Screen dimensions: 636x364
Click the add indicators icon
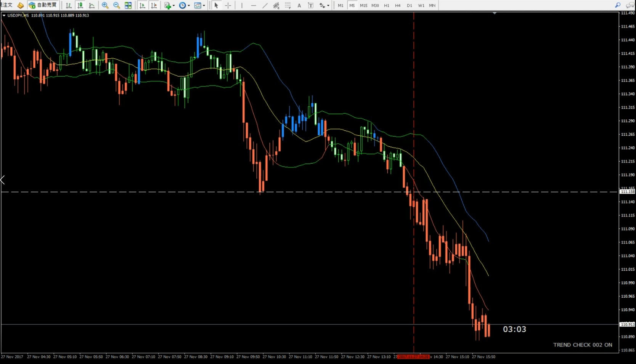click(167, 5)
